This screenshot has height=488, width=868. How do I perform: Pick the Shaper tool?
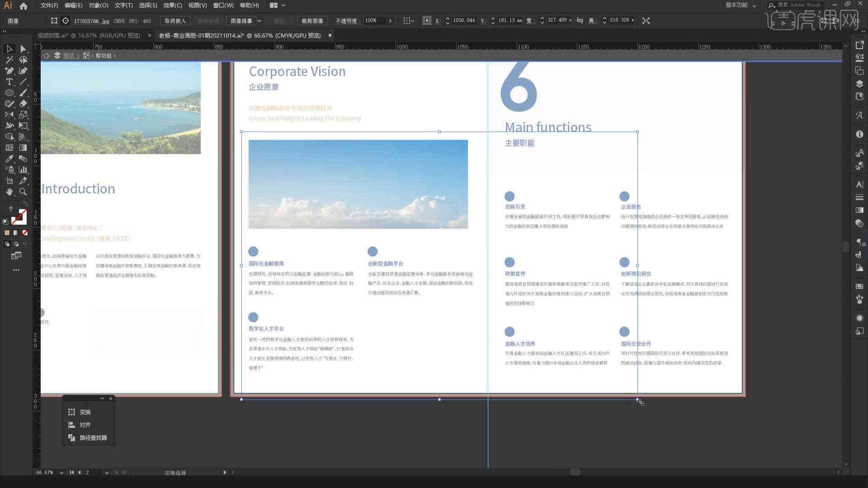pyautogui.click(x=9, y=103)
